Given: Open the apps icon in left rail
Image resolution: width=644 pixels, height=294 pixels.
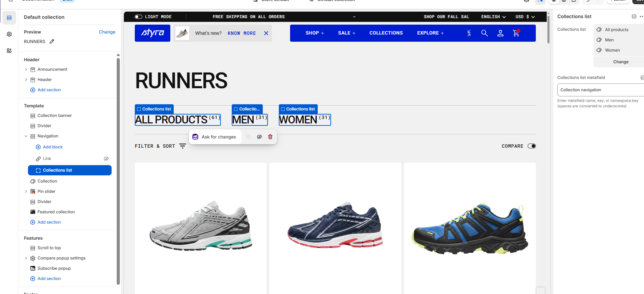Looking at the screenshot, I should pyautogui.click(x=9, y=51).
